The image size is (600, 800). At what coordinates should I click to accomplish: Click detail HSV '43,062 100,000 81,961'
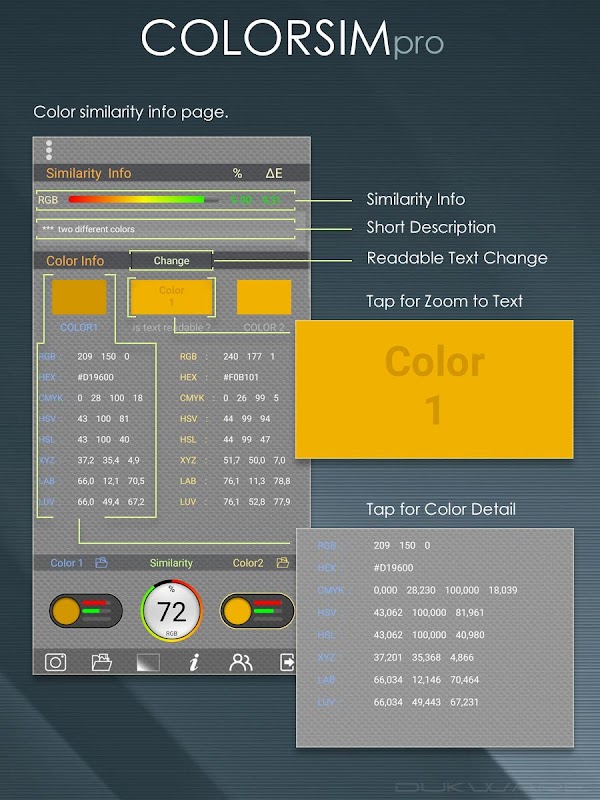coord(429,613)
